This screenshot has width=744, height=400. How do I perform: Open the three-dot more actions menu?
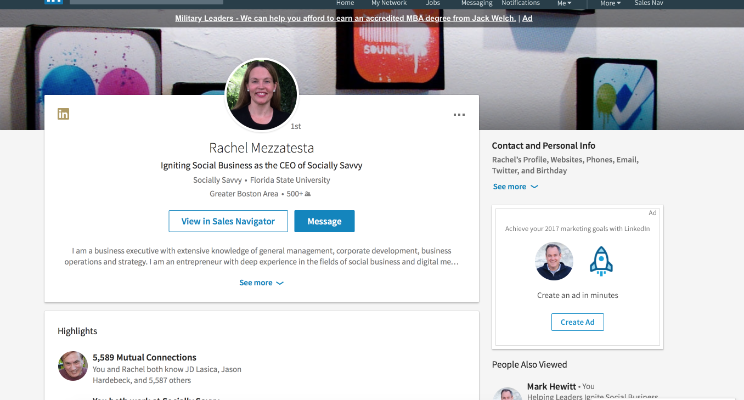[x=459, y=115]
